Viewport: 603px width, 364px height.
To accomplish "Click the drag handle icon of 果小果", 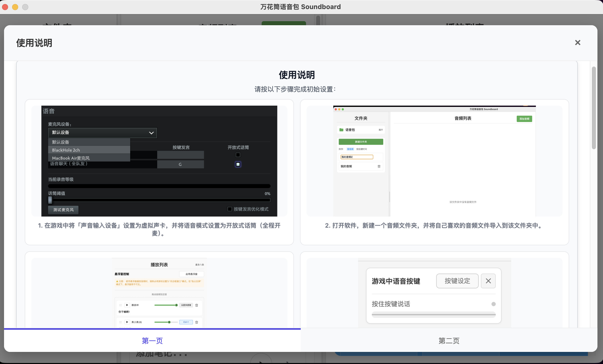I will [120, 322].
